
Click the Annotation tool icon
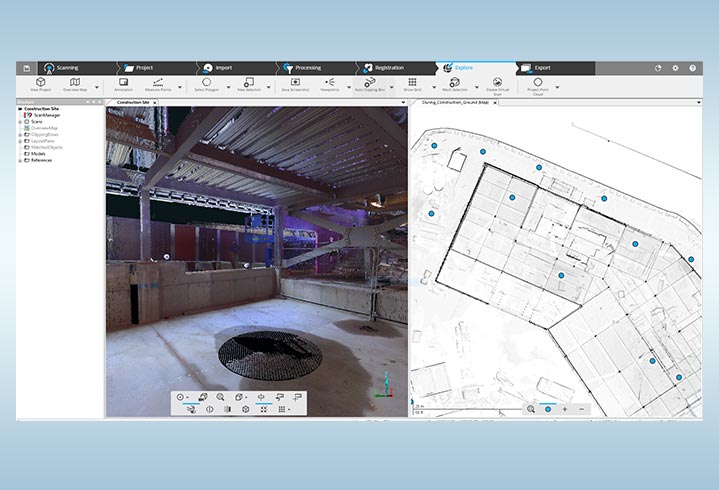point(123,82)
